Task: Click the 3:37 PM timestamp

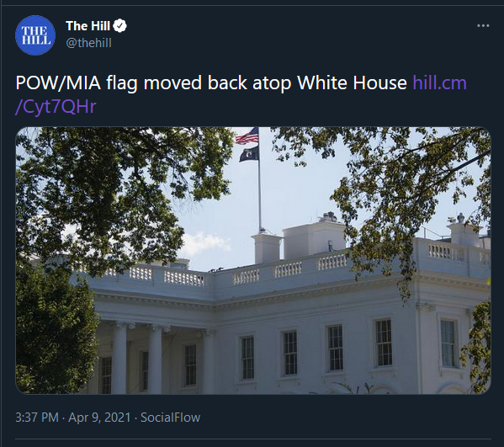Action: click(x=37, y=418)
